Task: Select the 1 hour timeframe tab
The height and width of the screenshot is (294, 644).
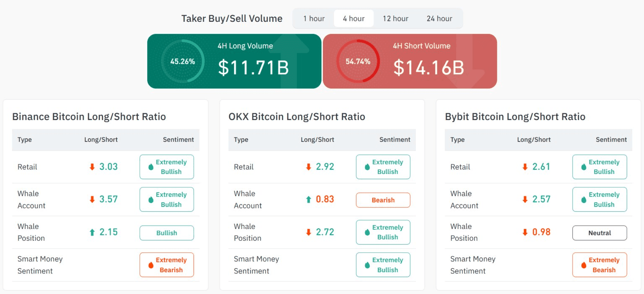Action: 314,18
